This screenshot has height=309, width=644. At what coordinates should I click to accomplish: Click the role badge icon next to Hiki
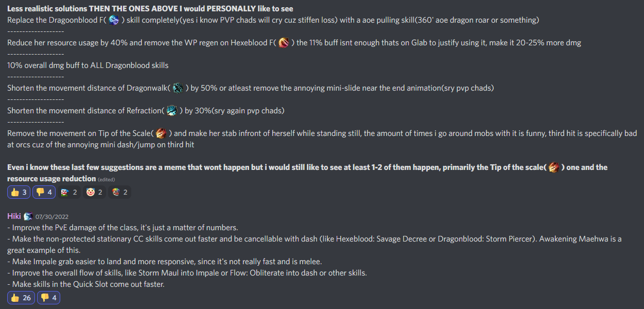point(28,216)
